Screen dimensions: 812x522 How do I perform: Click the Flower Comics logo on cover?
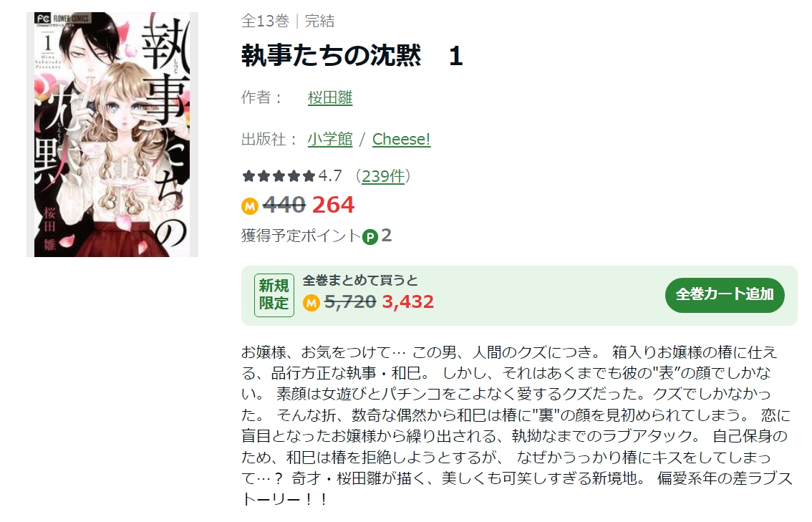(x=62, y=19)
